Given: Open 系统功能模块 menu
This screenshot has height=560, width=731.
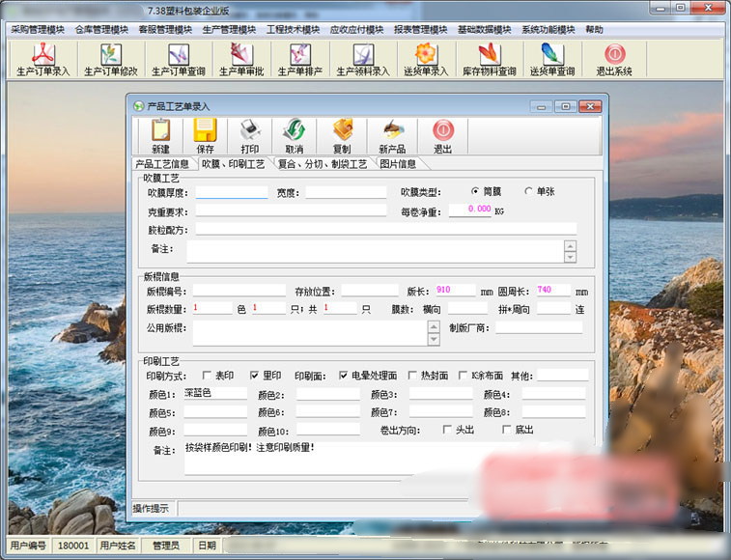Looking at the screenshot, I should tap(548, 30).
